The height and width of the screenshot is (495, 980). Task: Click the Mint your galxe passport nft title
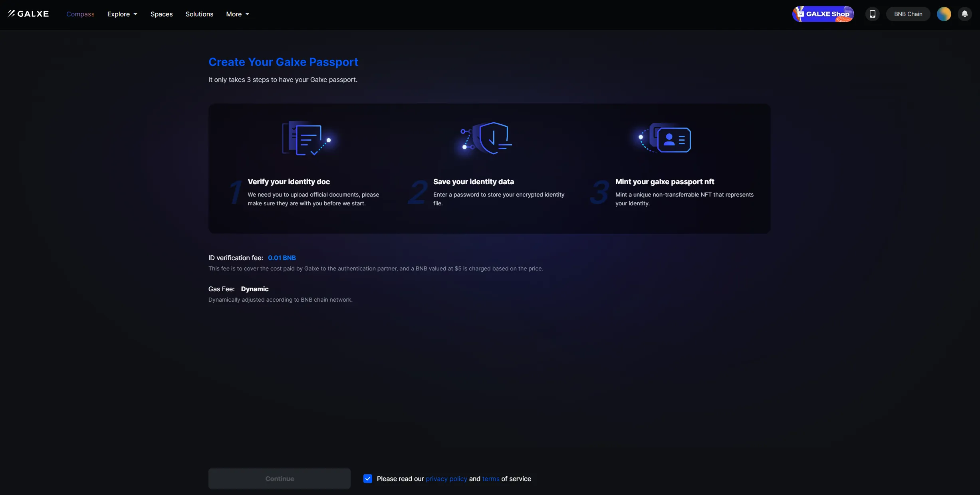(x=665, y=182)
